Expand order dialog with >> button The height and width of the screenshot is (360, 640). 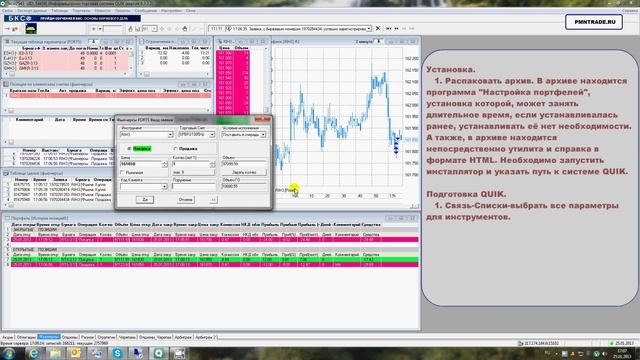[x=213, y=200]
